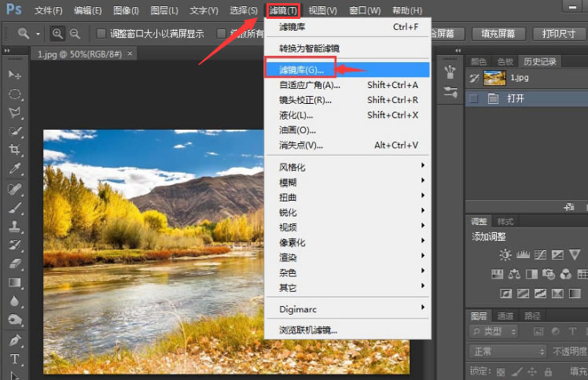Expand the 锐化 submenu
Screen dimensions: 588x380
coord(347,212)
